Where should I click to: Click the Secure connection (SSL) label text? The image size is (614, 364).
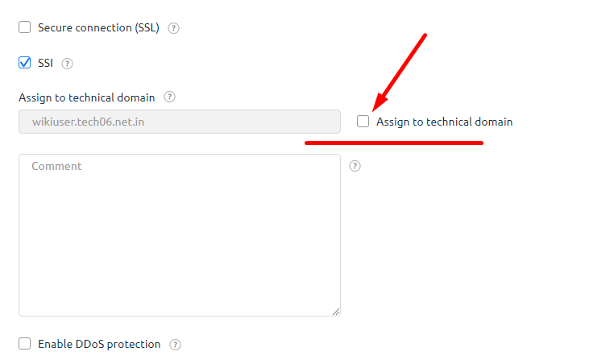[x=98, y=28]
